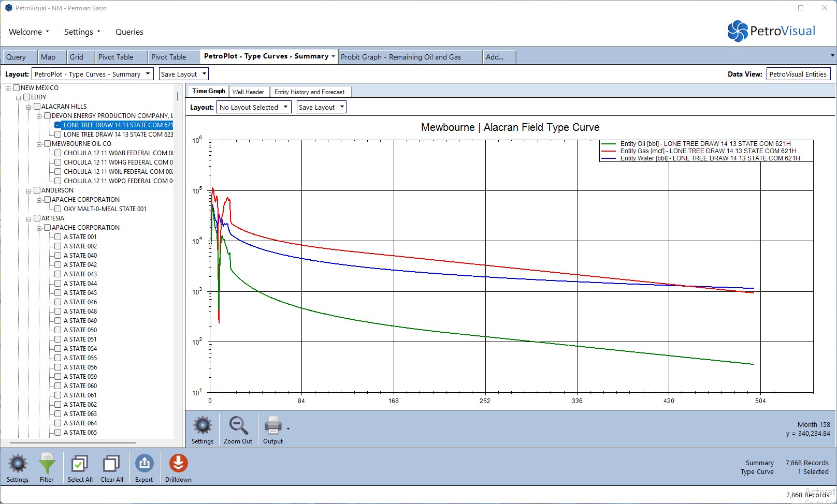Collapse the ALACRAN HILLS tree node
The image size is (837, 504).
tap(29, 107)
